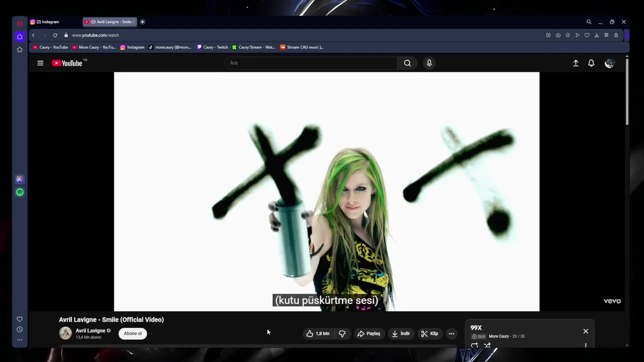Go back to previous page

[x=33, y=35]
